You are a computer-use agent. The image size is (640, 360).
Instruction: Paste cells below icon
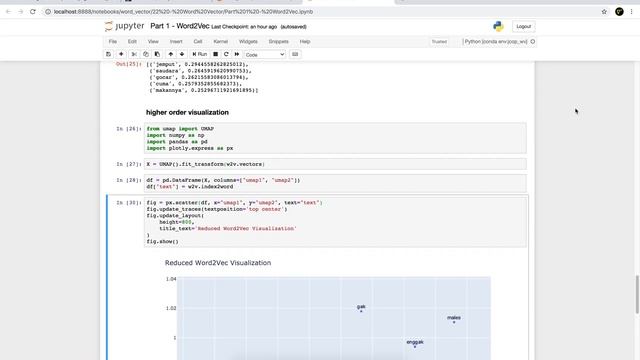click(x=158, y=54)
